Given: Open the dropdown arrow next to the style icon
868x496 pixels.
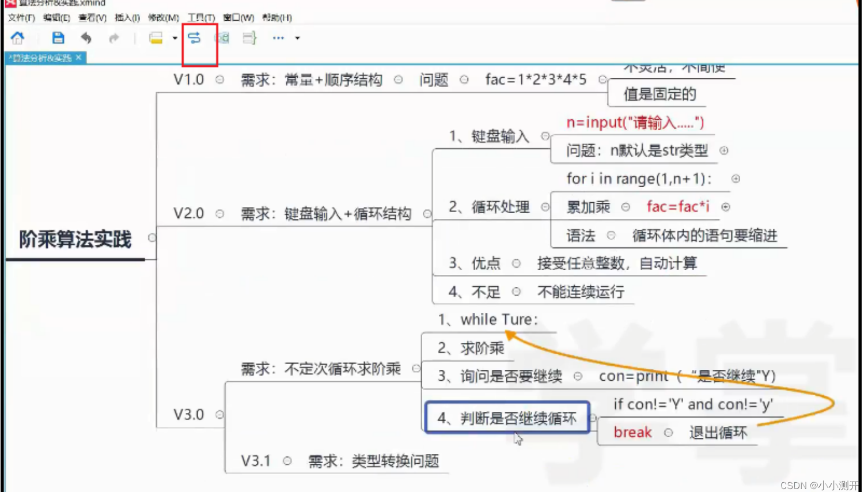Looking at the screenshot, I should click(175, 38).
